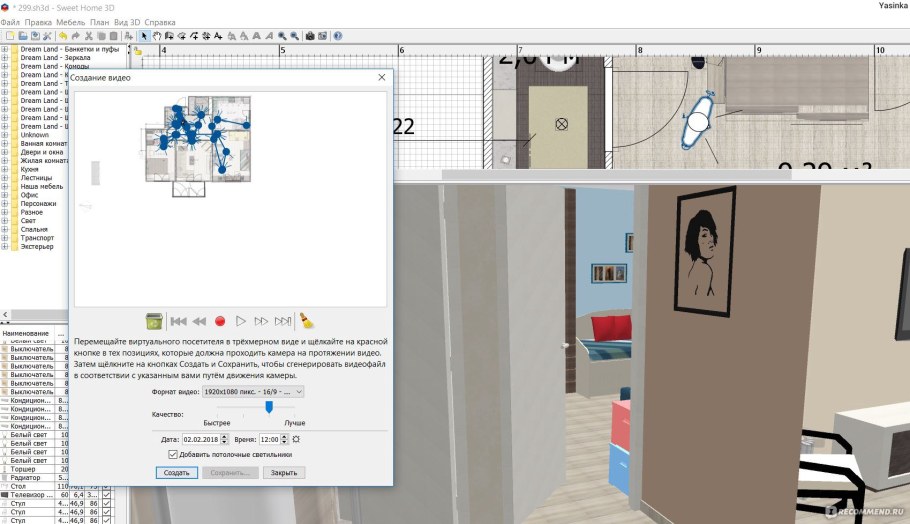Expand the 'Кухня' catalog folder
Image resolution: width=910 pixels, height=524 pixels.
5,169
